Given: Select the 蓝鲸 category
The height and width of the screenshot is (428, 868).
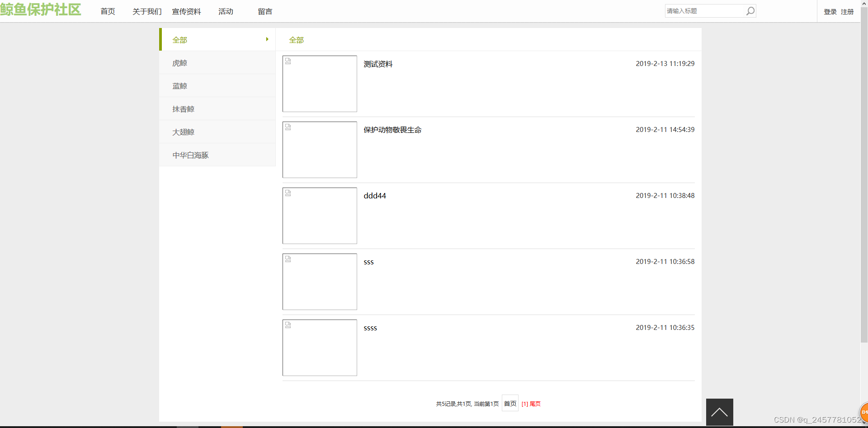Looking at the screenshot, I should coord(217,85).
